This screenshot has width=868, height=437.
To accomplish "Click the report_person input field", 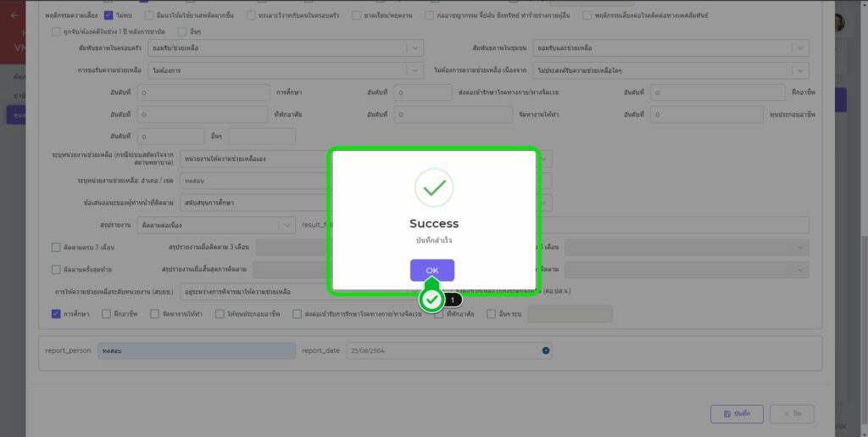I will [x=197, y=350].
